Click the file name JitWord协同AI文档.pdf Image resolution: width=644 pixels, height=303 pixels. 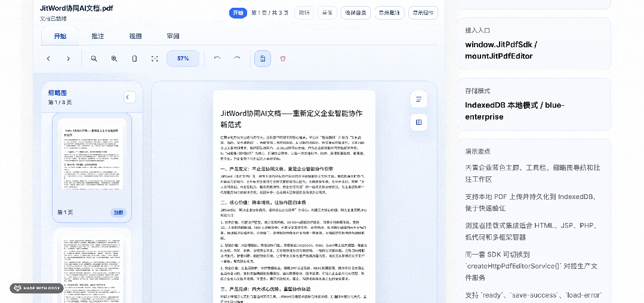[76, 8]
